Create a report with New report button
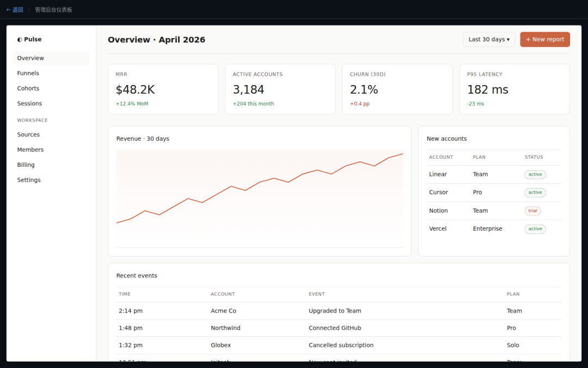588x368 pixels. (544, 39)
